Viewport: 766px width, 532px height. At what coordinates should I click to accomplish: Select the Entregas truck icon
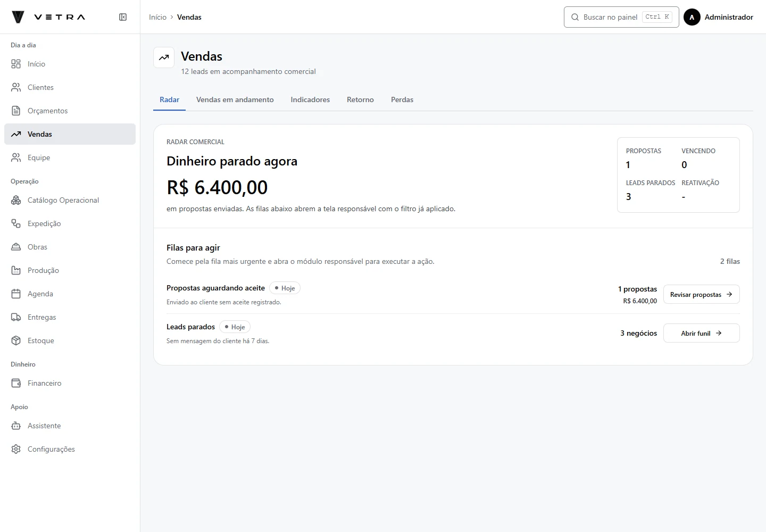pyautogui.click(x=16, y=317)
